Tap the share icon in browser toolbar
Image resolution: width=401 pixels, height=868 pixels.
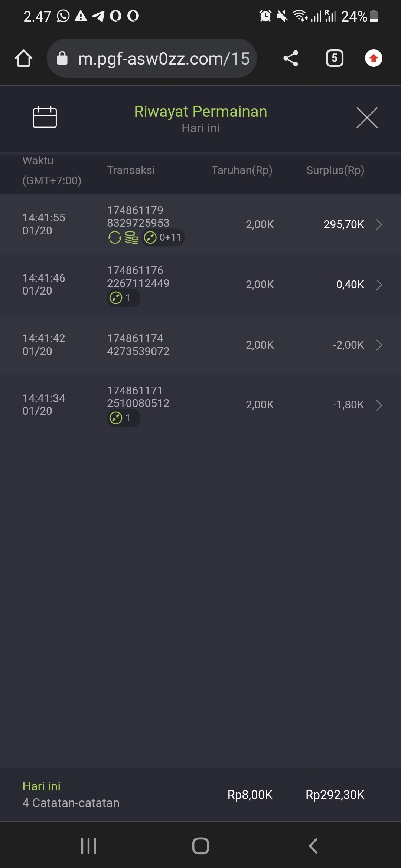(291, 58)
